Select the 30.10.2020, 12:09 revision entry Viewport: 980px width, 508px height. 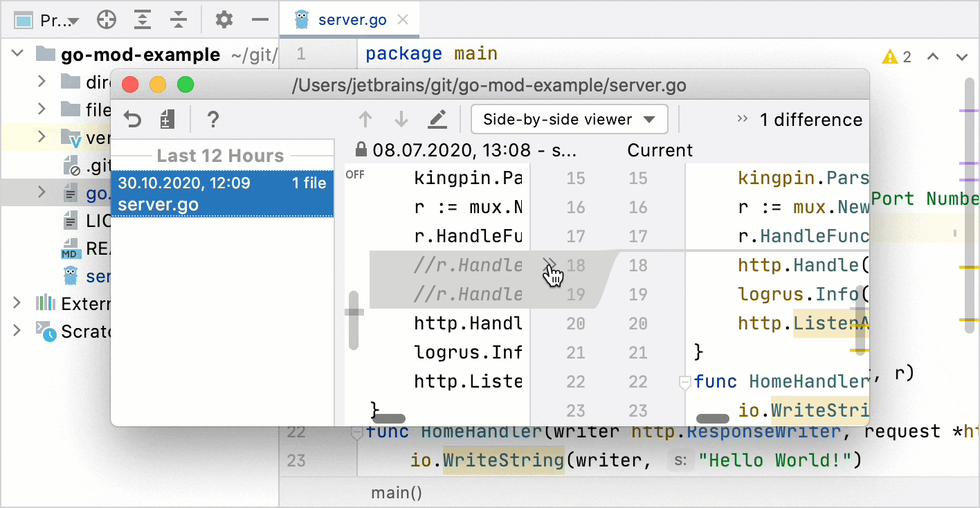coord(222,192)
